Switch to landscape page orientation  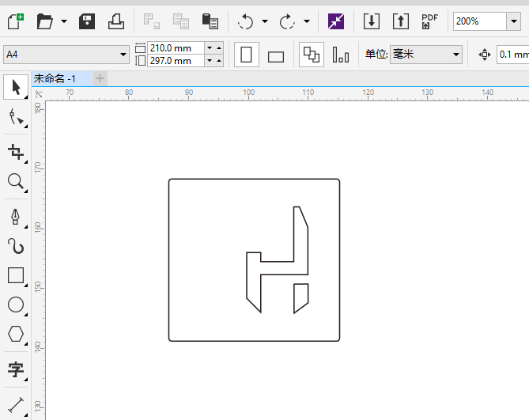(276, 56)
